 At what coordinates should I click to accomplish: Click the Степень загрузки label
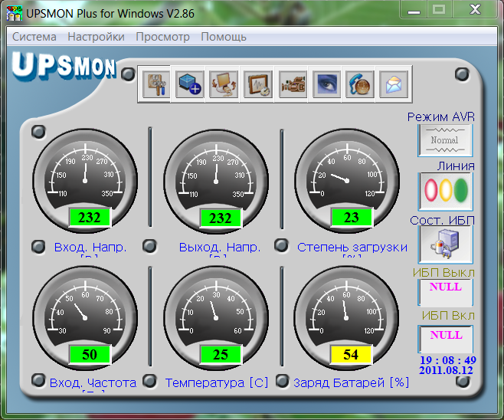(352, 248)
